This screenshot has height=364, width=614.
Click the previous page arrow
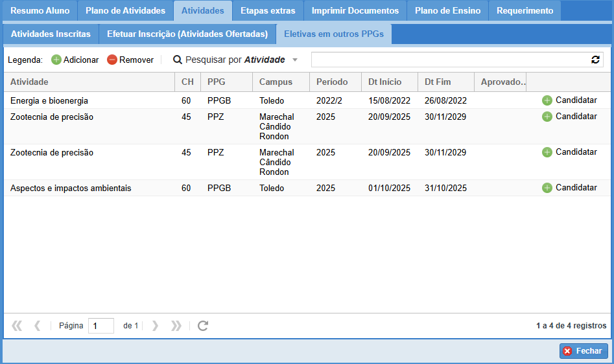[38, 326]
